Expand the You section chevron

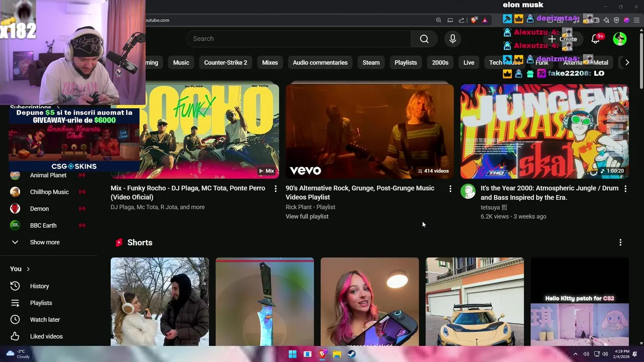click(28, 269)
